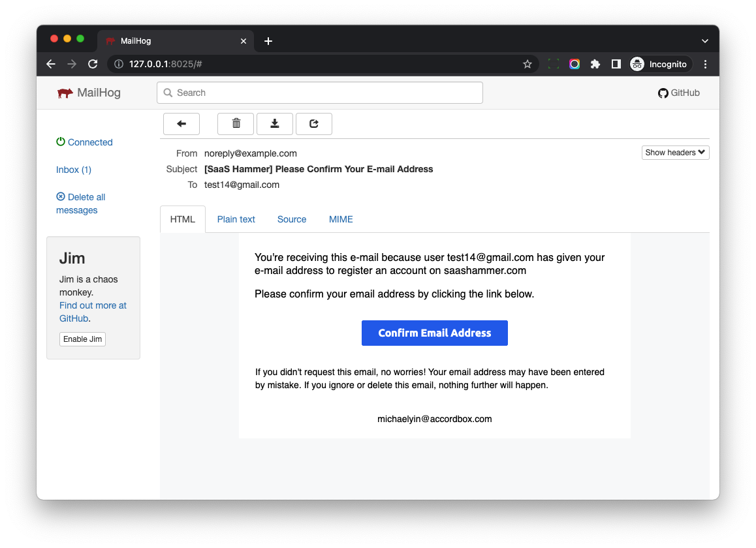
Task: Download the message with download icon
Action: point(275,124)
